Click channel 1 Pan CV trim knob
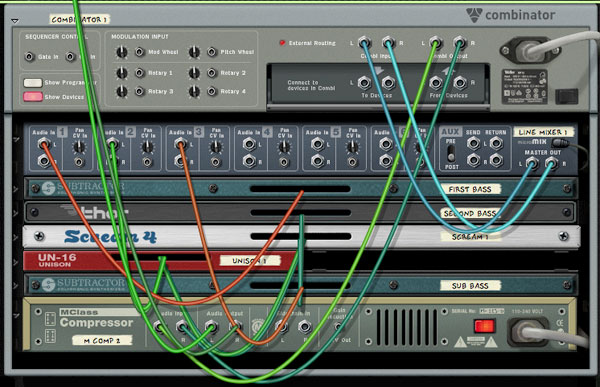The image size is (600, 387). click(x=79, y=147)
